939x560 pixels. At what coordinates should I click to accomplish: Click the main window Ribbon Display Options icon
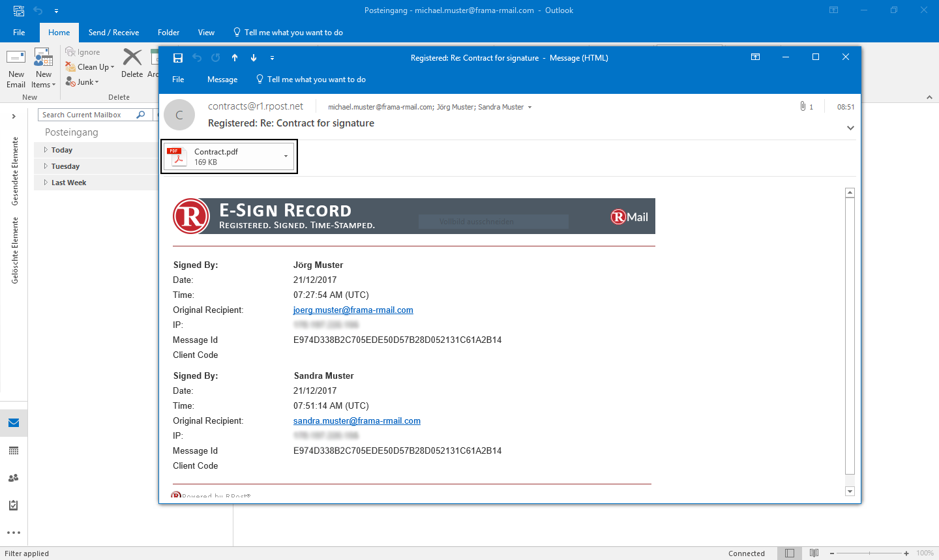(x=834, y=10)
